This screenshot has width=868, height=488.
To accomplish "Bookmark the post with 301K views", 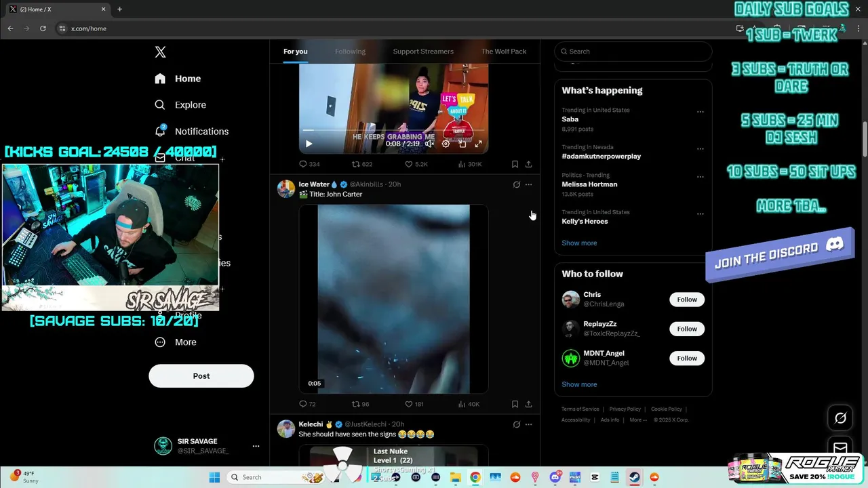I will coord(515,164).
